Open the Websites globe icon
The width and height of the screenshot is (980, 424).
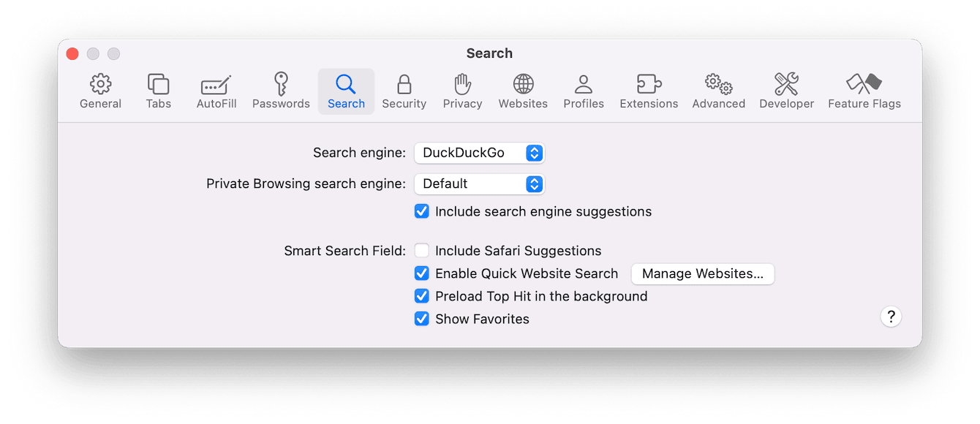coord(523,89)
